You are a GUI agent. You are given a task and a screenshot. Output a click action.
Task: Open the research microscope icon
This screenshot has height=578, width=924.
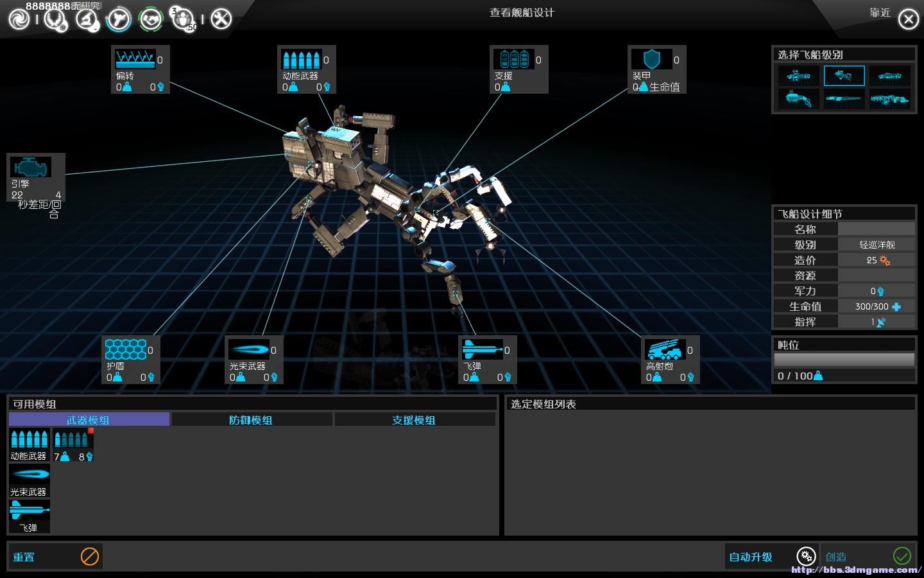click(87, 19)
